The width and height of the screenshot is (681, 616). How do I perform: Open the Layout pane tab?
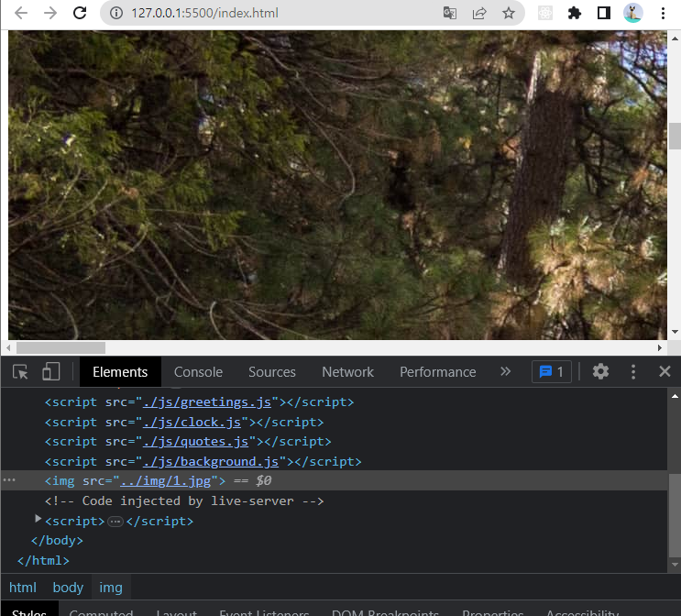[176, 612]
